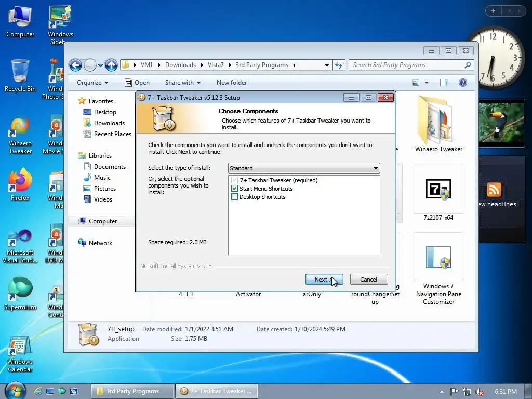532x399 pixels.
Task: Refresh the Explorer folder view
Action: [339, 65]
